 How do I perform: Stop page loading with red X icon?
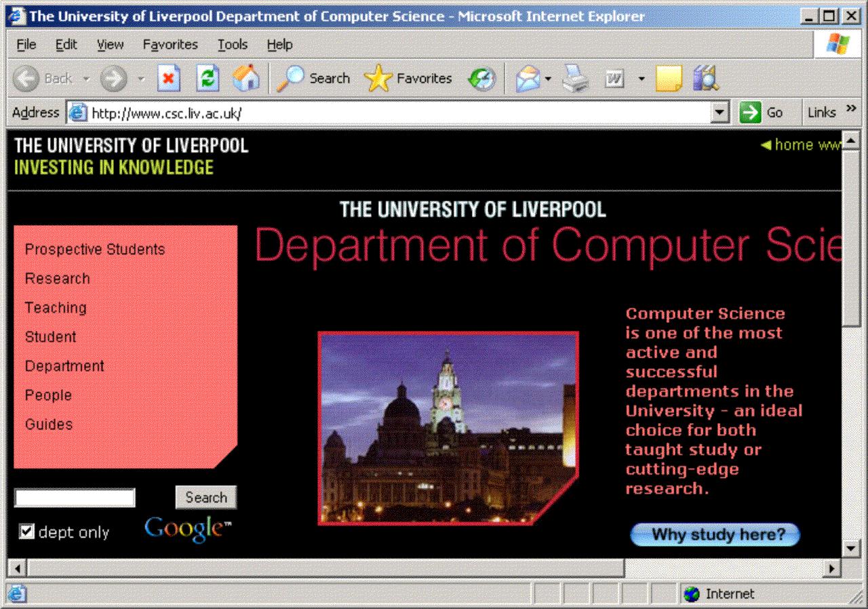169,79
